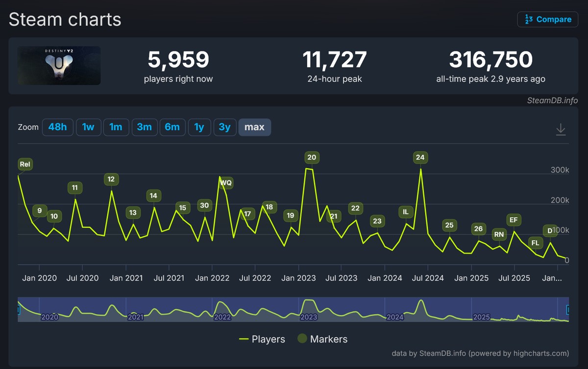Click the Rel release marker

tap(25, 164)
